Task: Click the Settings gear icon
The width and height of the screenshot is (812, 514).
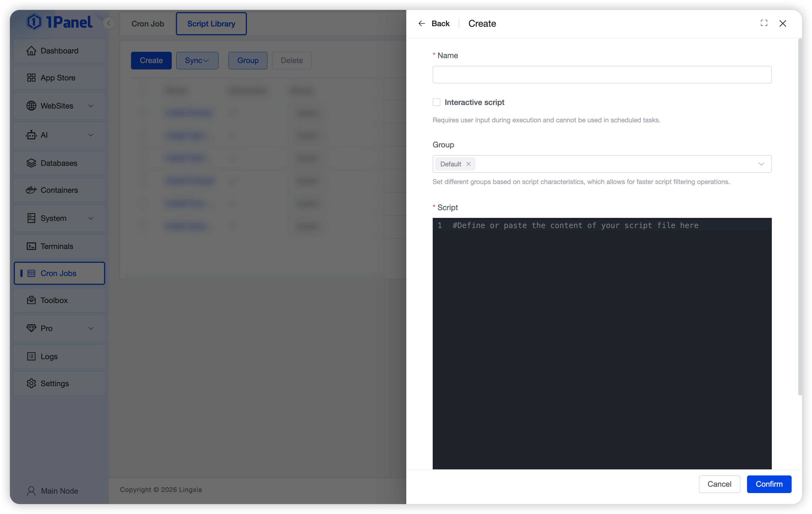Action: coord(31,383)
